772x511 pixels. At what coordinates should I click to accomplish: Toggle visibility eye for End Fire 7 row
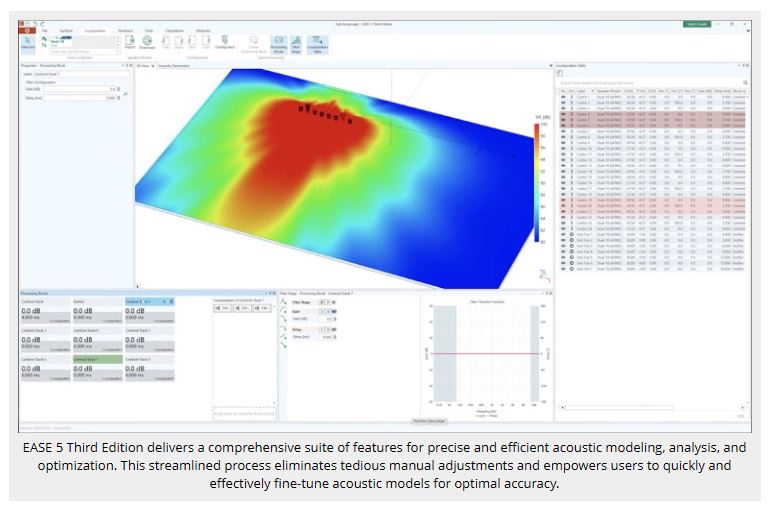pyautogui.click(x=563, y=269)
